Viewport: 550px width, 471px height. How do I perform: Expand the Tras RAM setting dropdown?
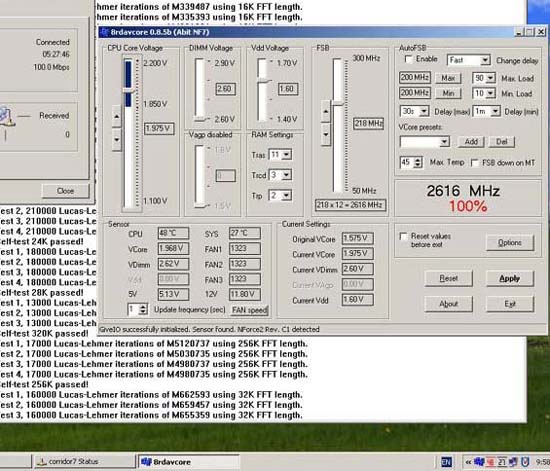280,154
